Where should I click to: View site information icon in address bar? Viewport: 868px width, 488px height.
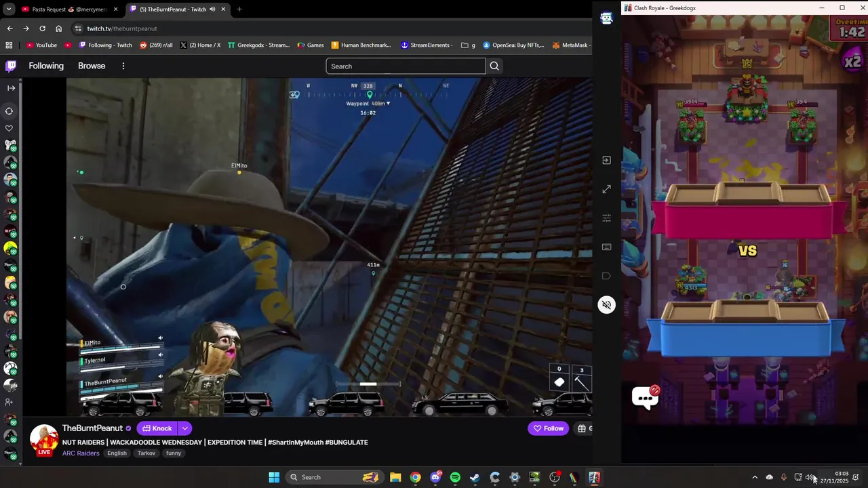tap(78, 28)
